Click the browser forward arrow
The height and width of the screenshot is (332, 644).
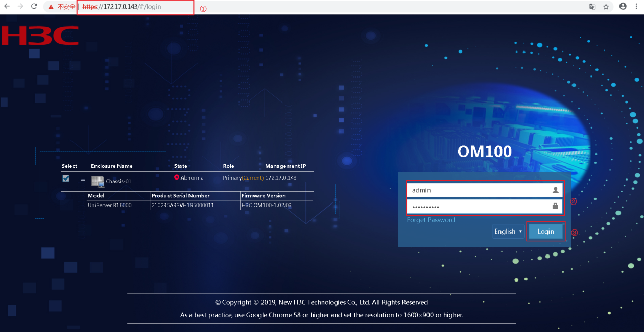pyautogui.click(x=20, y=7)
